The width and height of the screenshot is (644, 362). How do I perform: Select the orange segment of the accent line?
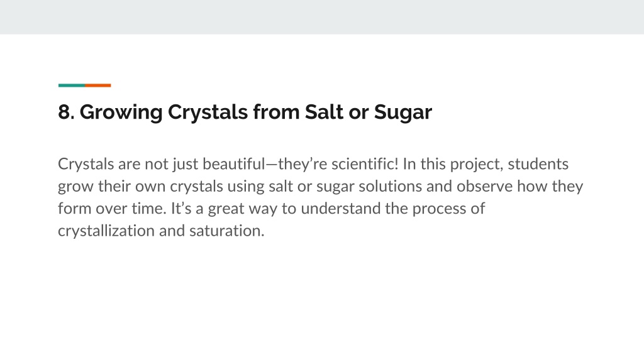click(97, 85)
